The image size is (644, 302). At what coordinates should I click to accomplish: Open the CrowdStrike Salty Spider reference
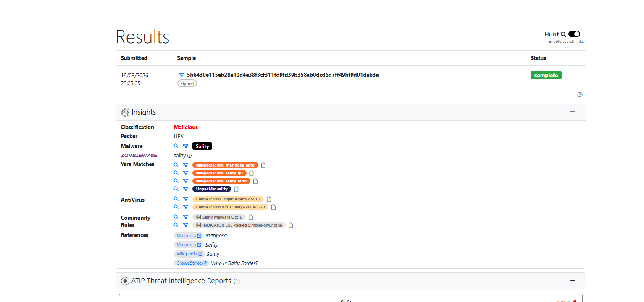[191, 263]
